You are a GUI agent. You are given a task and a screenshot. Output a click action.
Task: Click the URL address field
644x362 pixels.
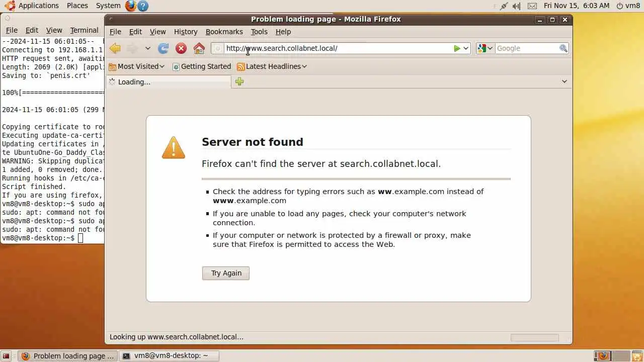pyautogui.click(x=338, y=48)
